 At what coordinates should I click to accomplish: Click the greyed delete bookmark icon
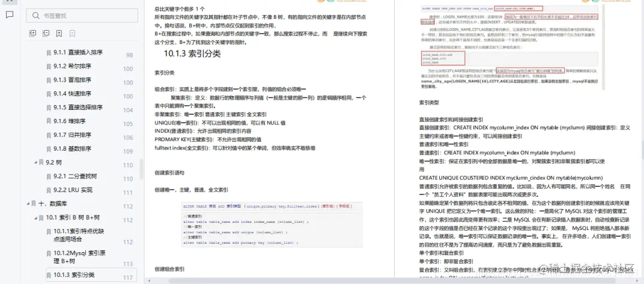click(x=72, y=33)
